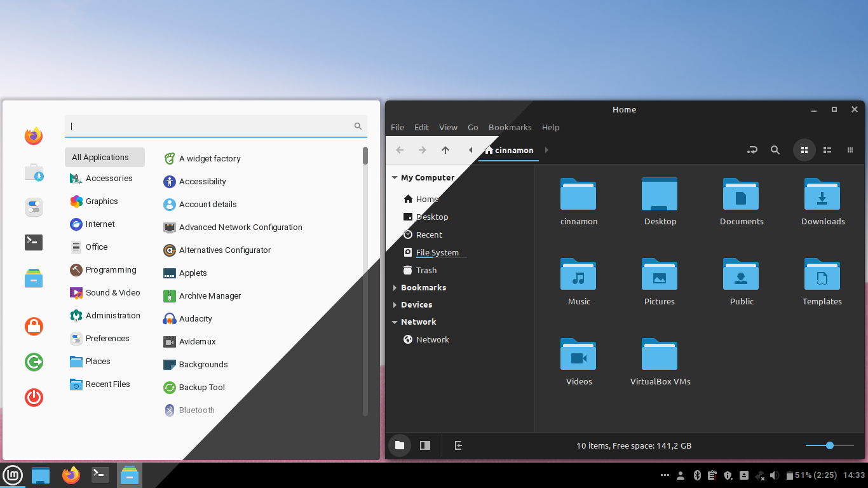Launch Firefox from the menu favorites sidebar
868x488 pixels.
(34, 136)
